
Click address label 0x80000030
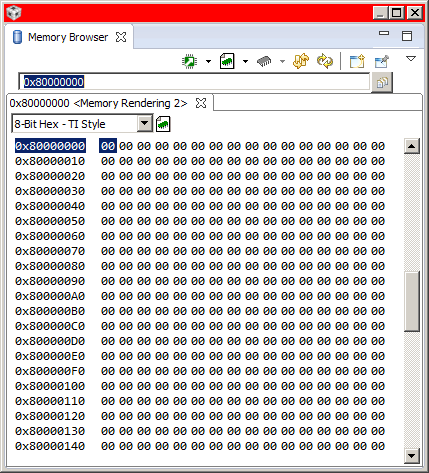(50, 191)
